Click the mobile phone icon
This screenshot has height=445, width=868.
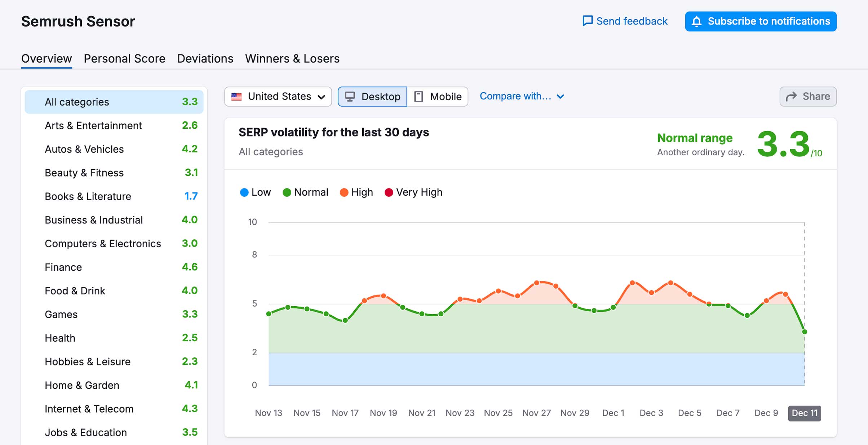[x=418, y=97]
